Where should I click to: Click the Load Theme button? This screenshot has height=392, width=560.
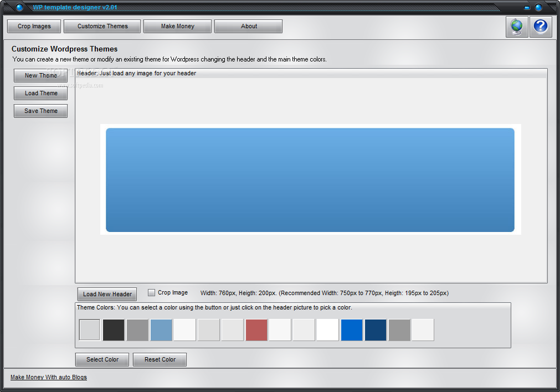pyautogui.click(x=41, y=93)
